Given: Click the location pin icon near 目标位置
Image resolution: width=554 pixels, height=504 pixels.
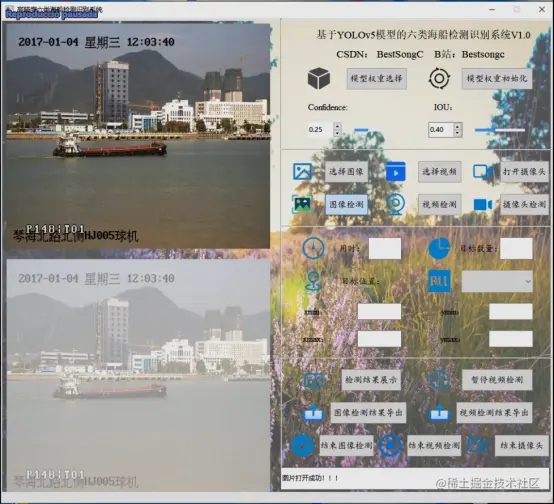Looking at the screenshot, I should 313,281.
